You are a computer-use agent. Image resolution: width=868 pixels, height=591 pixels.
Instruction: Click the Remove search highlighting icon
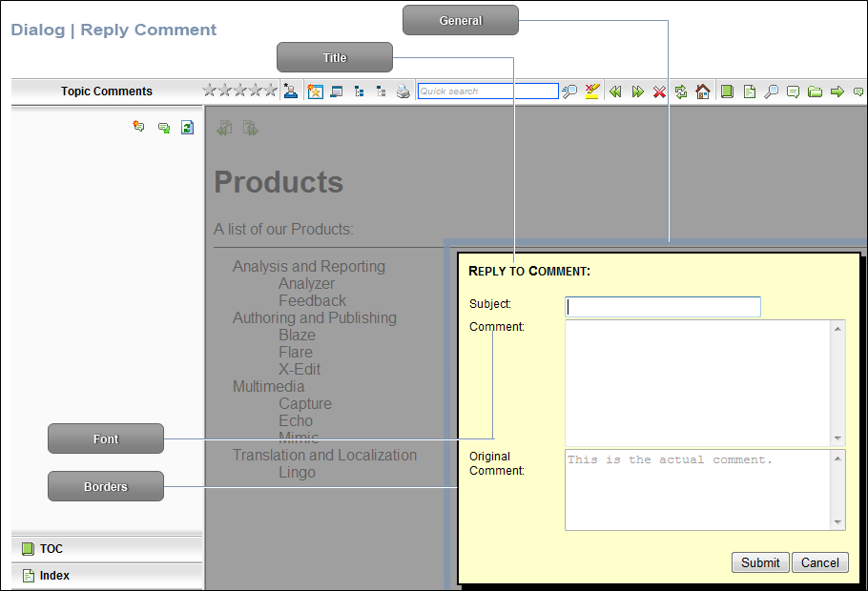click(591, 92)
